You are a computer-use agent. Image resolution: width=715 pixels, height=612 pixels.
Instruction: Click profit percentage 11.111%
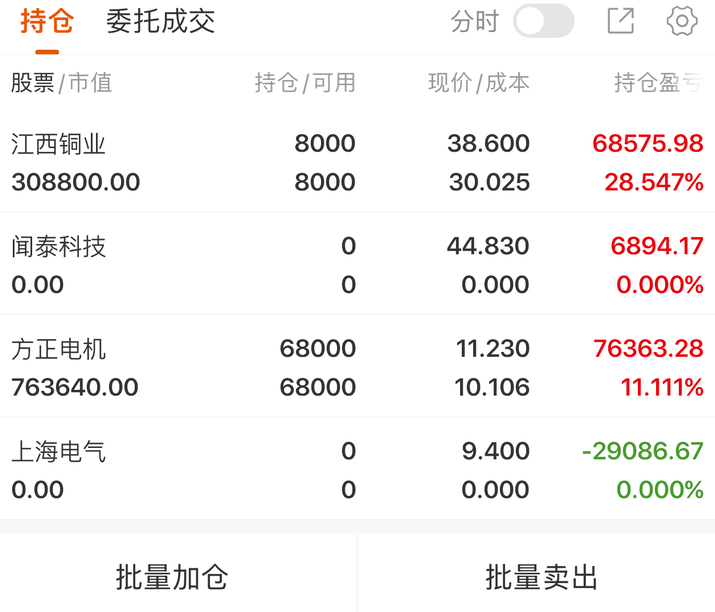click(x=662, y=388)
